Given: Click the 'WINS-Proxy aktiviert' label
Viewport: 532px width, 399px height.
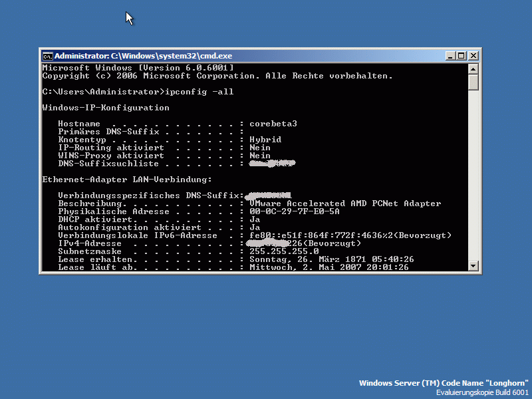Looking at the screenshot, I should [x=111, y=156].
